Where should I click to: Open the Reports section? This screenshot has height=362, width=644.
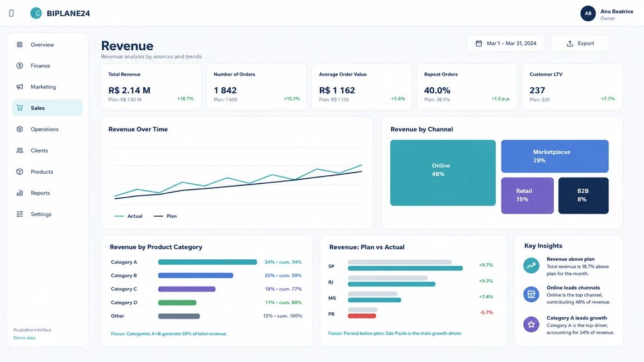(x=47, y=193)
